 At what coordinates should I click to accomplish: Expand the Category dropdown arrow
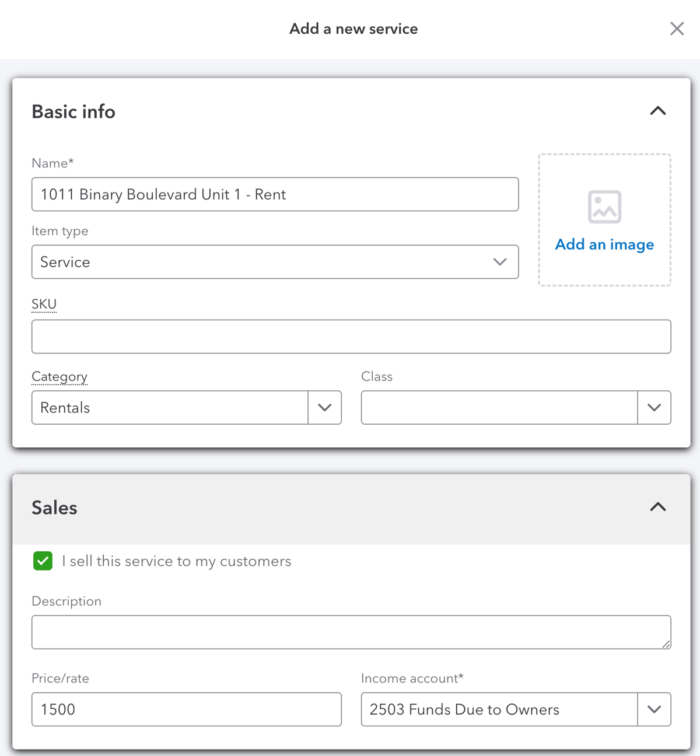325,408
